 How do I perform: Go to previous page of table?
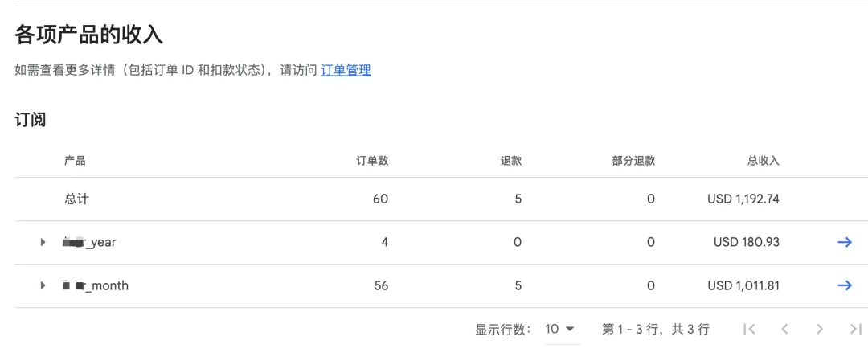(785, 329)
